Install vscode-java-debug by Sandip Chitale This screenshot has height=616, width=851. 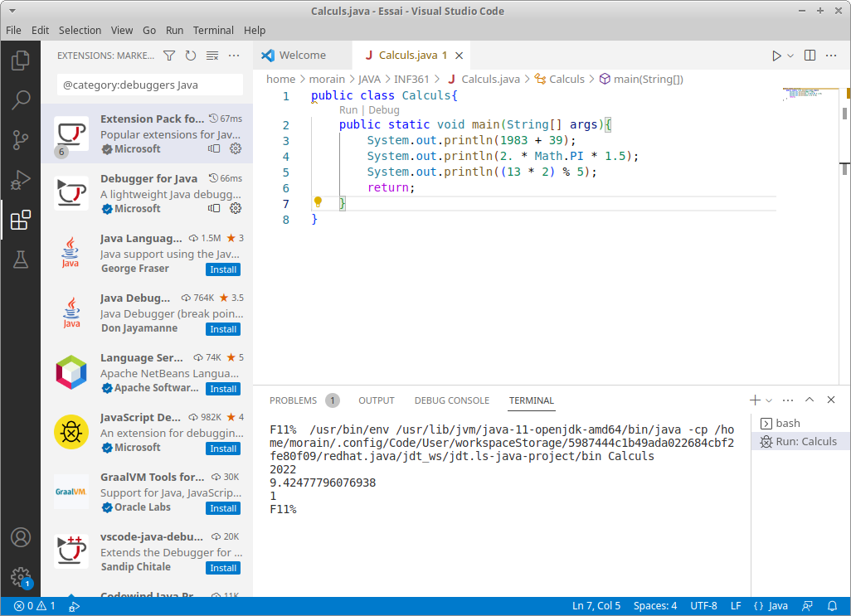[223, 568]
